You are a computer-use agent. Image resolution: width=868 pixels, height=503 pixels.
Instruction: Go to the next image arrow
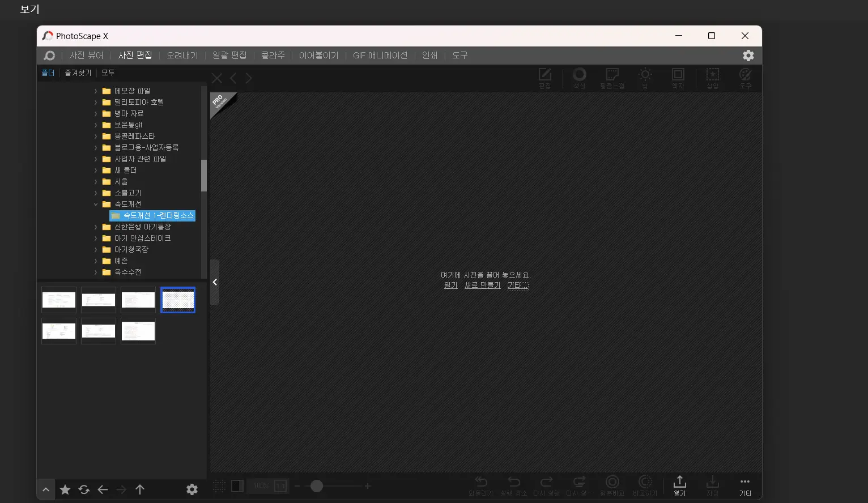249,78
